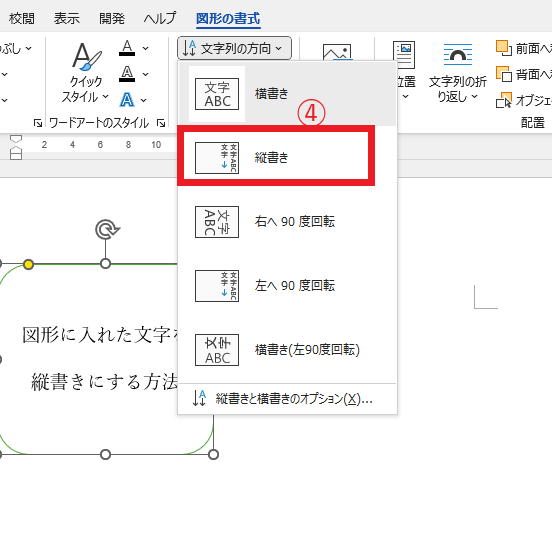The height and width of the screenshot is (540, 552).
Task: Expand the ぶし fill dropdown arrow
Action: pos(29,48)
